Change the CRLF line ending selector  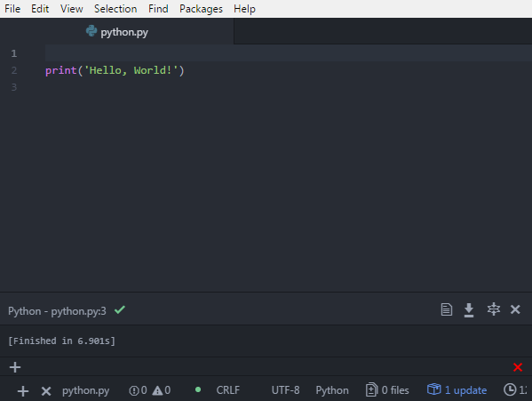(x=228, y=390)
